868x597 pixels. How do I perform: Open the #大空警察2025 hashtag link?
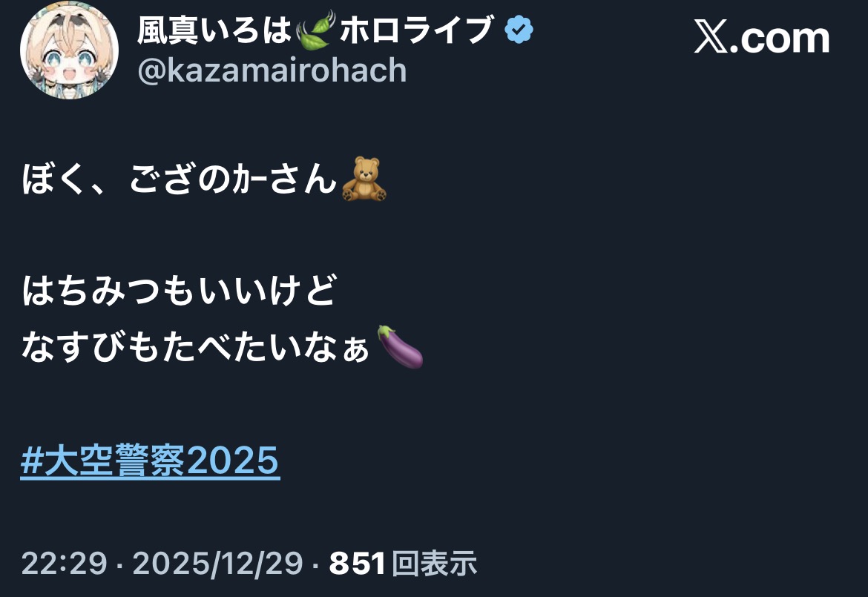click(x=150, y=461)
